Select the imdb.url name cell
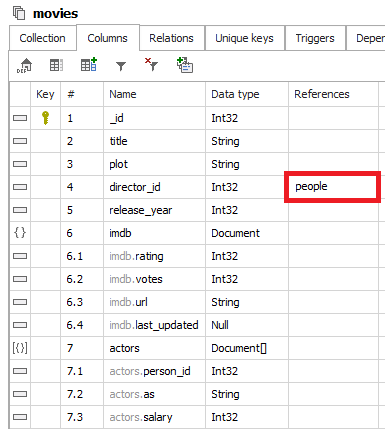The height and width of the screenshot is (436, 391). click(x=154, y=302)
